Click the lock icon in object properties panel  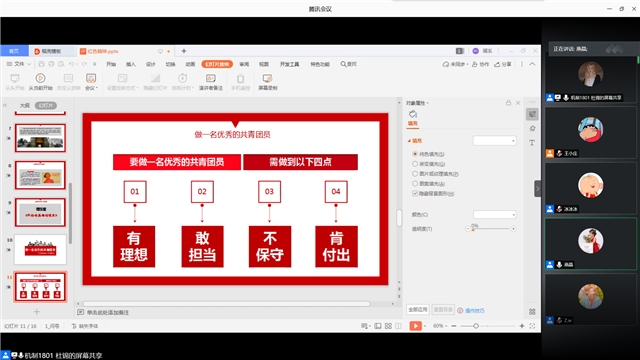(508, 103)
